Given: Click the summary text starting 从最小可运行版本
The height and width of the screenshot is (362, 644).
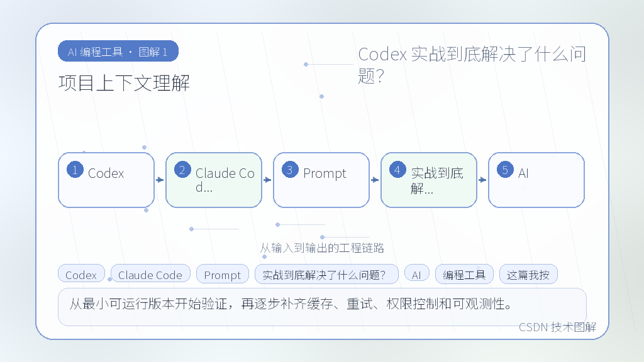Looking at the screenshot, I should click(x=291, y=304).
